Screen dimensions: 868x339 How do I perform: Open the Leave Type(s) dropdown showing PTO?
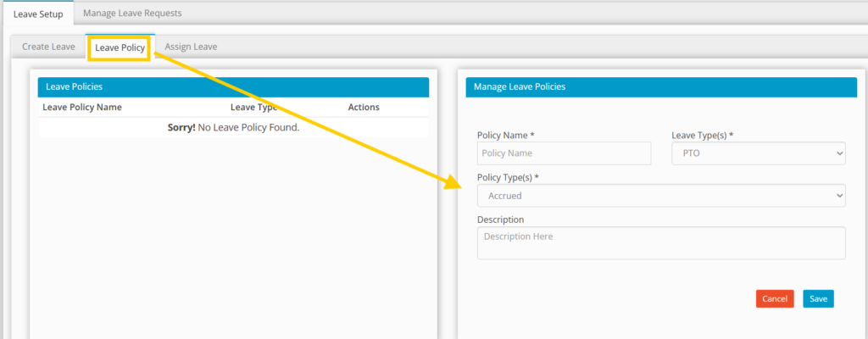758,153
